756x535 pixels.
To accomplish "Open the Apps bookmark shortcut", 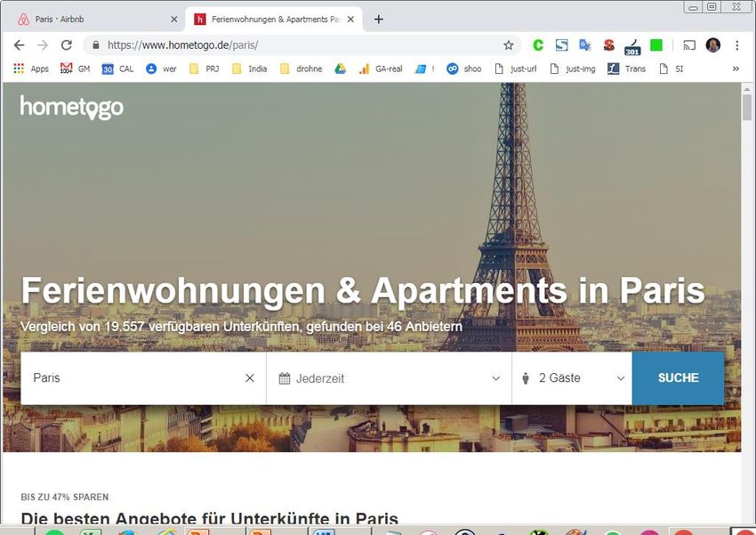I will (x=31, y=69).
